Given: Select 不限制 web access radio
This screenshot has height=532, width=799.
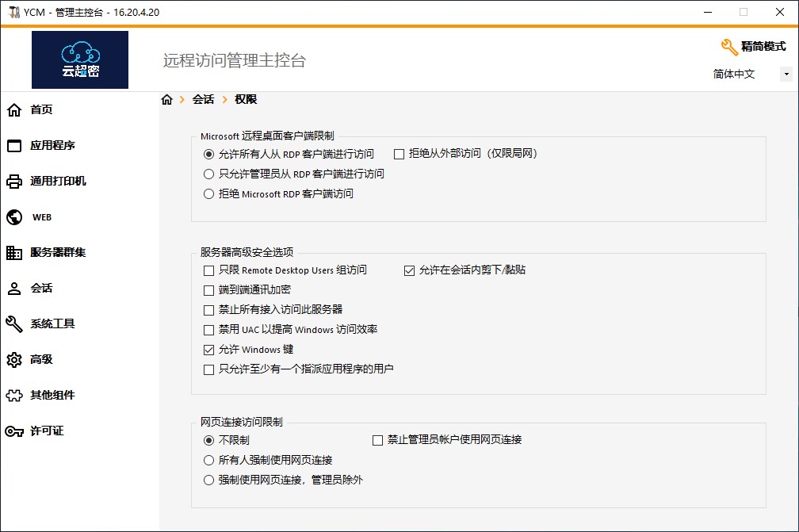Looking at the screenshot, I should click(x=208, y=440).
